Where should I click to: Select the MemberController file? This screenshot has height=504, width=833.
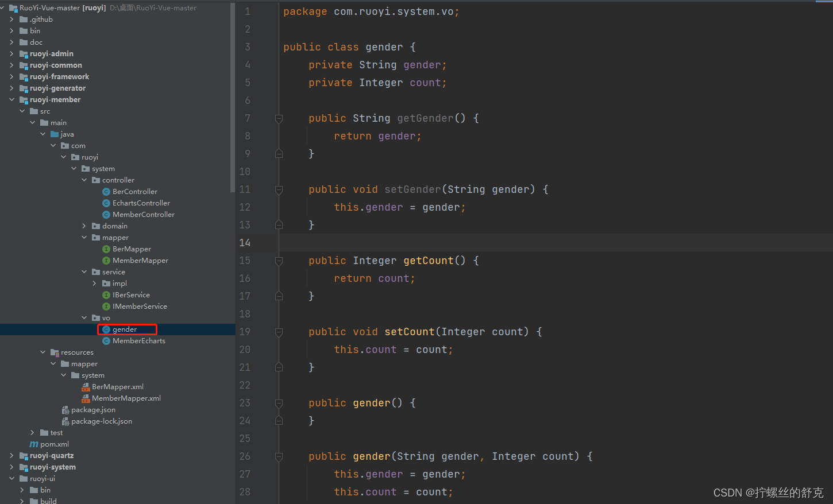(144, 215)
